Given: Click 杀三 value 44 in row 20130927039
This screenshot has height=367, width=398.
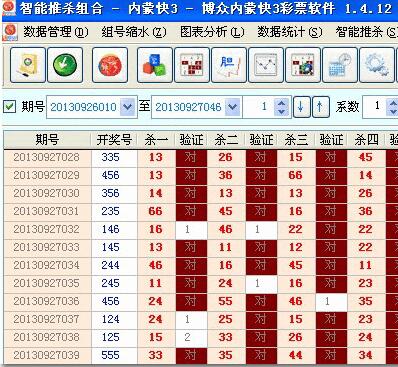Looking at the screenshot, I should click(296, 355).
